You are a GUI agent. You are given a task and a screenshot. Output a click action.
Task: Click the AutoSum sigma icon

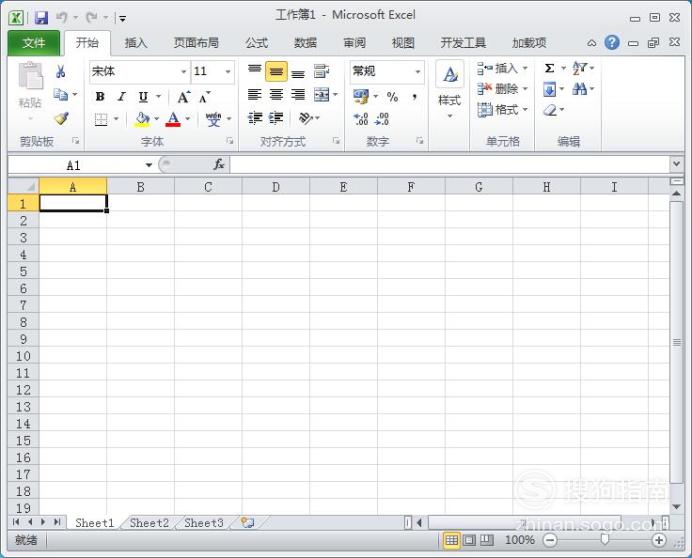coord(549,68)
